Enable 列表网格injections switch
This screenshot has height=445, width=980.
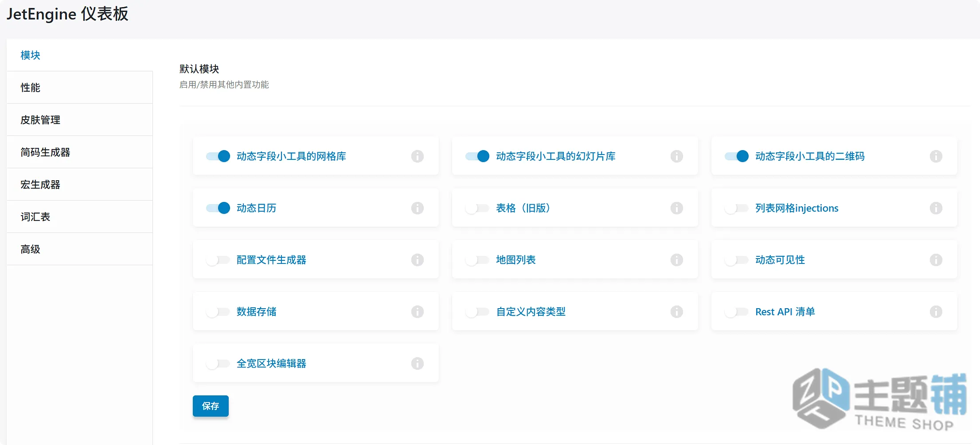pyautogui.click(x=737, y=208)
